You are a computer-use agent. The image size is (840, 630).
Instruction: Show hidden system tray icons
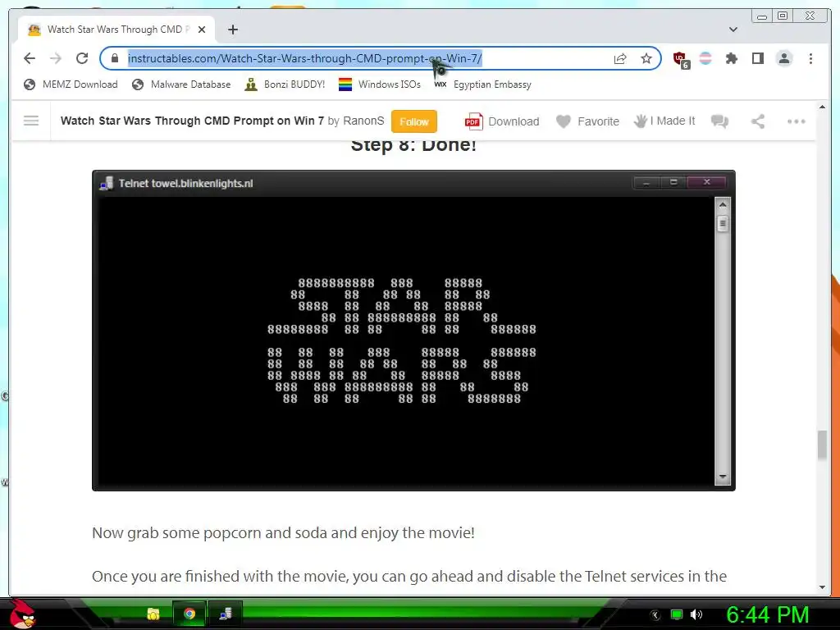655,615
